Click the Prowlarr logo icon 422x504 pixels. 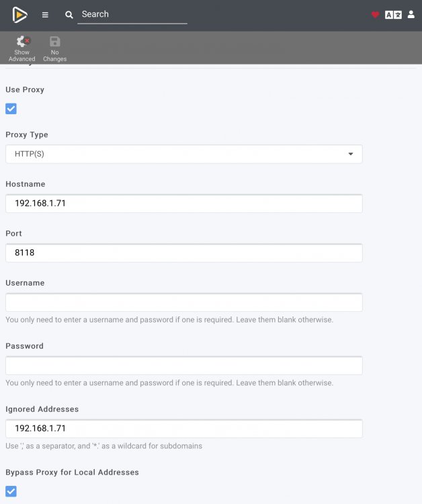pyautogui.click(x=19, y=15)
